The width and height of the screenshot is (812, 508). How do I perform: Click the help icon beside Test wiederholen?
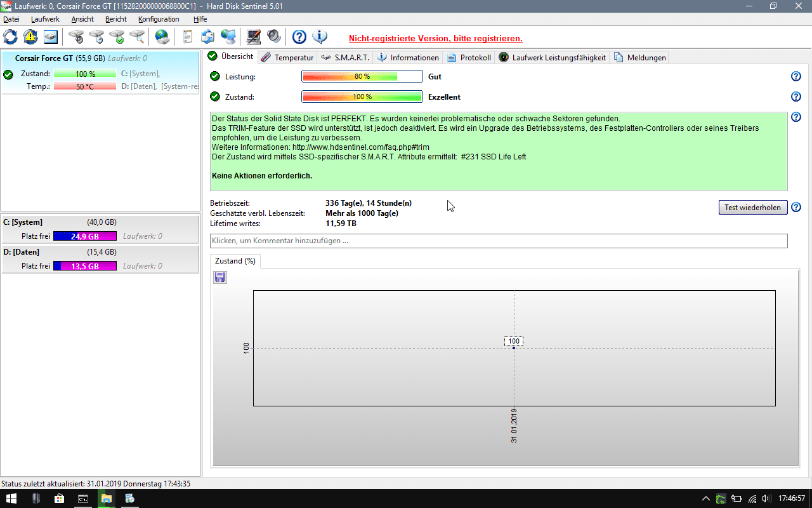click(796, 208)
